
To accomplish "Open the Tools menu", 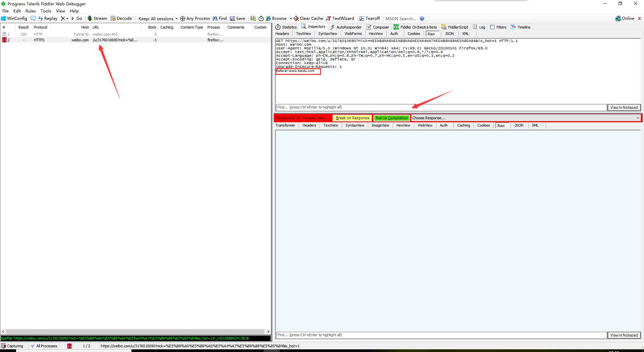I will pos(46,11).
